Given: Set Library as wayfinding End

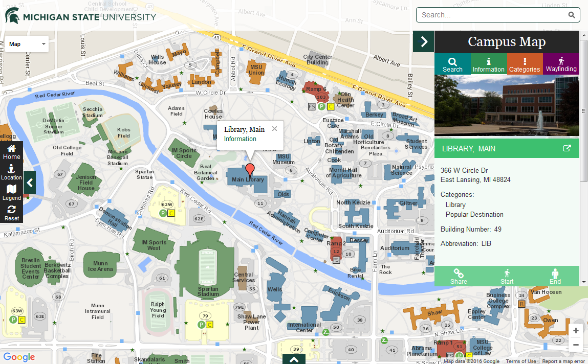Looking at the screenshot, I should click(x=555, y=276).
